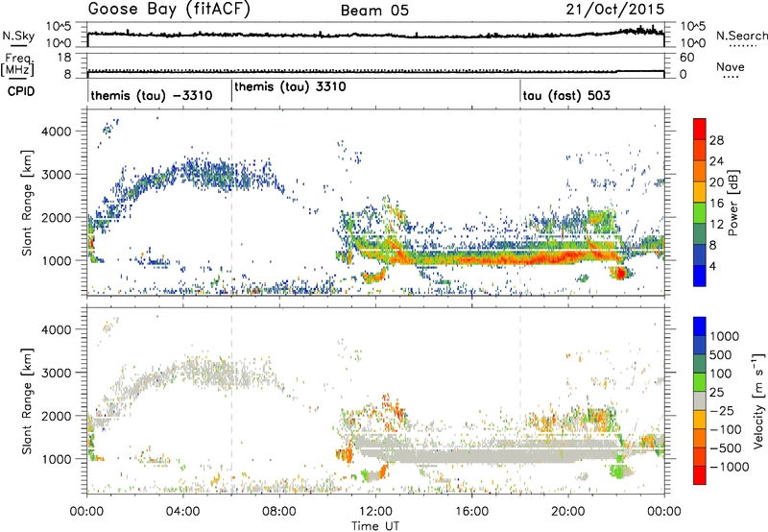Click the noise trace in the N.Sky panel
The width and height of the screenshot is (768, 532).
(x=375, y=35)
